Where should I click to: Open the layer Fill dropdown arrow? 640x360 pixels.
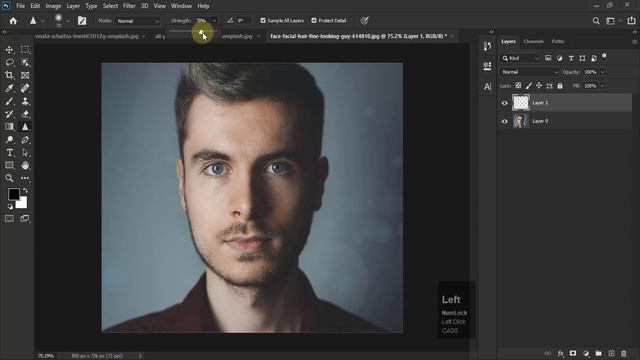coord(602,86)
